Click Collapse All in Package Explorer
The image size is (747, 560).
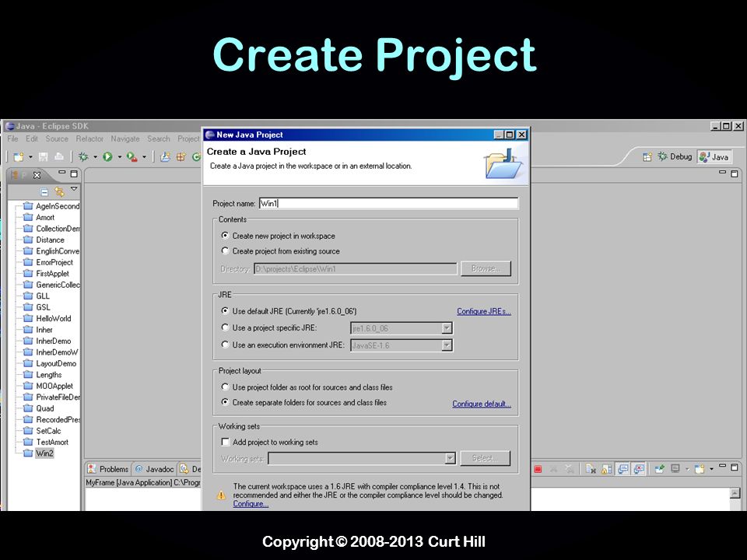tap(44, 192)
